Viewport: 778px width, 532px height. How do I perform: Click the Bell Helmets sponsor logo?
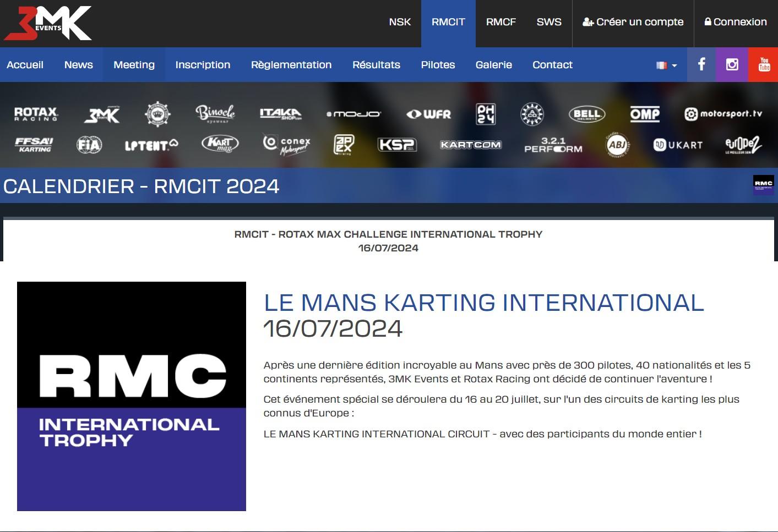point(587,114)
